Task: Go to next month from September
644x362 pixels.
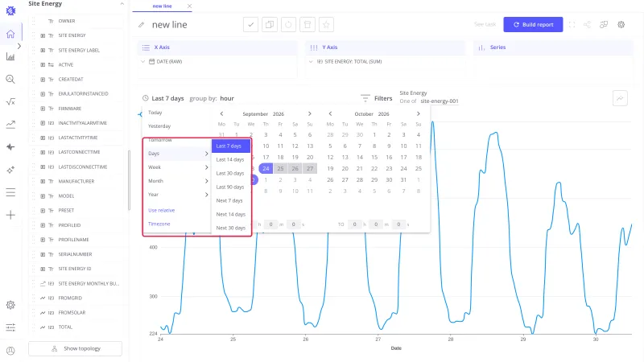Action: coord(310,113)
